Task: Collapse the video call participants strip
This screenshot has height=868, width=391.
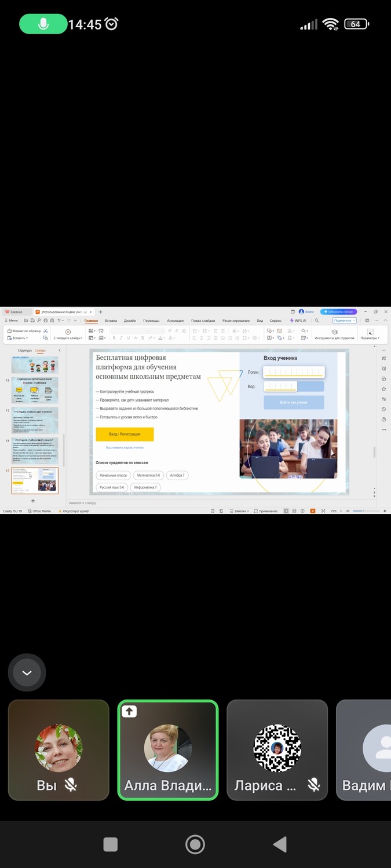Action: [27, 673]
